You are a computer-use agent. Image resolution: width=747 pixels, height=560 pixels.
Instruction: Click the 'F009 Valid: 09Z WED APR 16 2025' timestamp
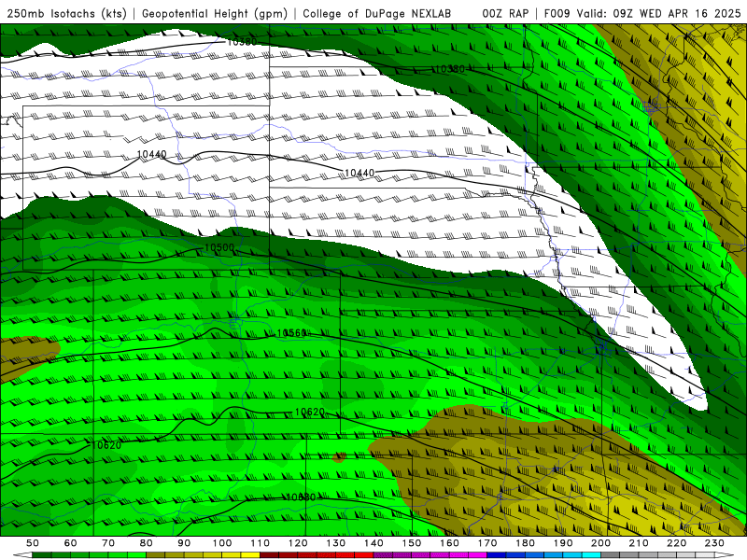pyautogui.click(x=642, y=14)
